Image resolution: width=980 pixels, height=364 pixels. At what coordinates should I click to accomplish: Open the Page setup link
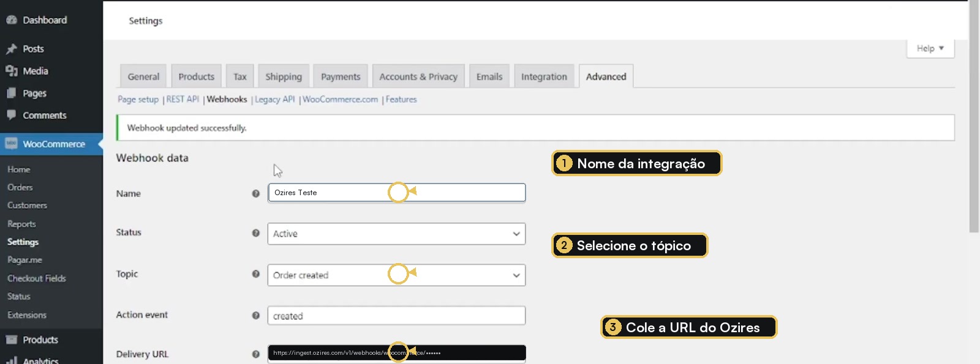[138, 99]
